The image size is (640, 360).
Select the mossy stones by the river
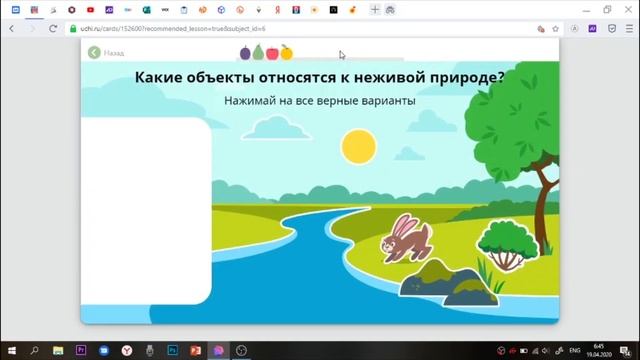[449, 283]
